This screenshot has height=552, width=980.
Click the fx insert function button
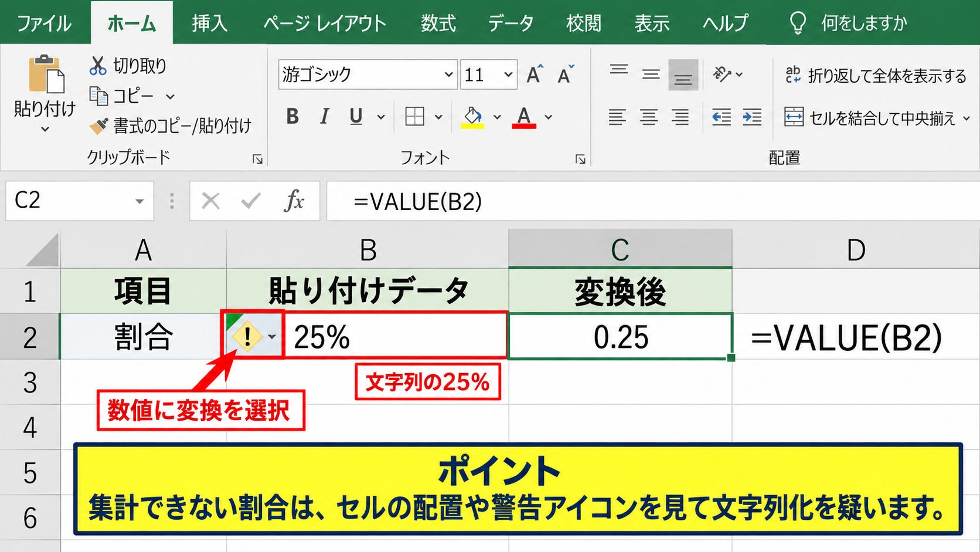click(x=294, y=201)
